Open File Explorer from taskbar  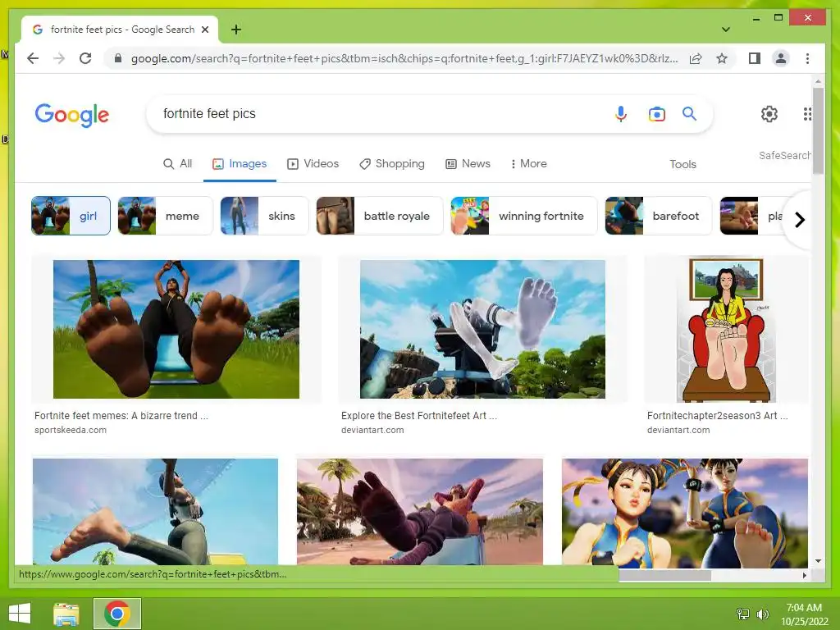click(x=66, y=614)
